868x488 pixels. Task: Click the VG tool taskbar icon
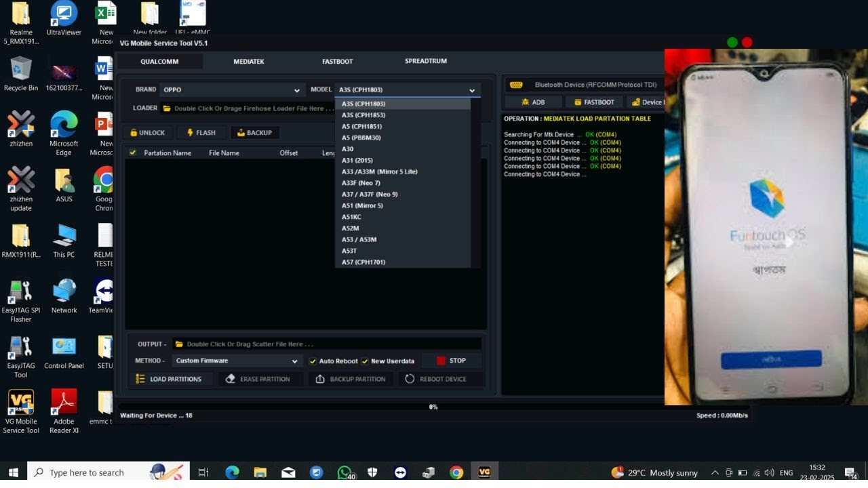(484, 472)
